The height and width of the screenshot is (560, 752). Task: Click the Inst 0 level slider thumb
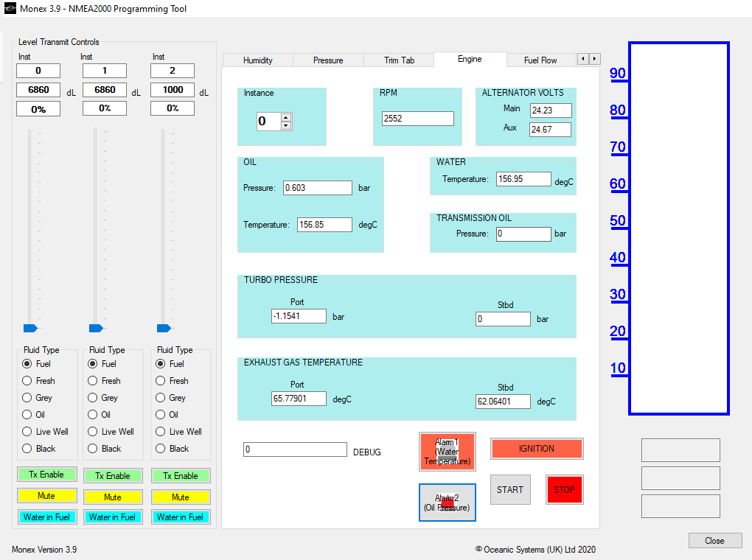pyautogui.click(x=30, y=328)
